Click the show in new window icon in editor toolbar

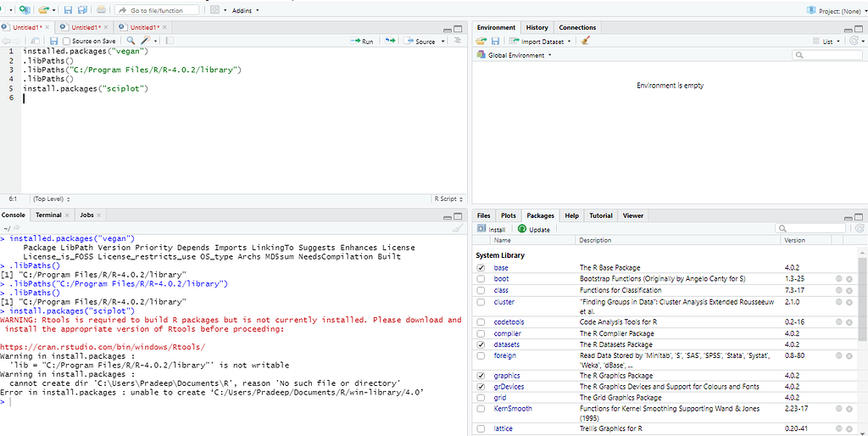pos(34,41)
